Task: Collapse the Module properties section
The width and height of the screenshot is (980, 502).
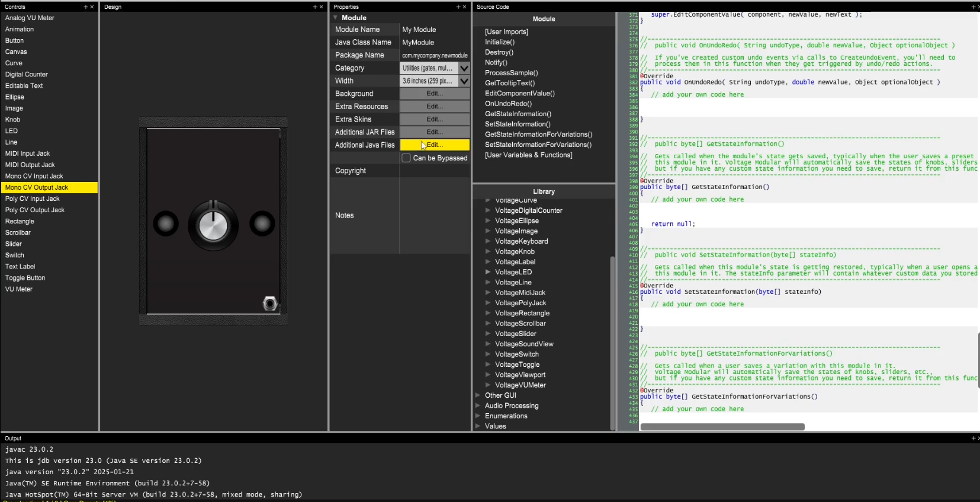Action: [x=336, y=18]
